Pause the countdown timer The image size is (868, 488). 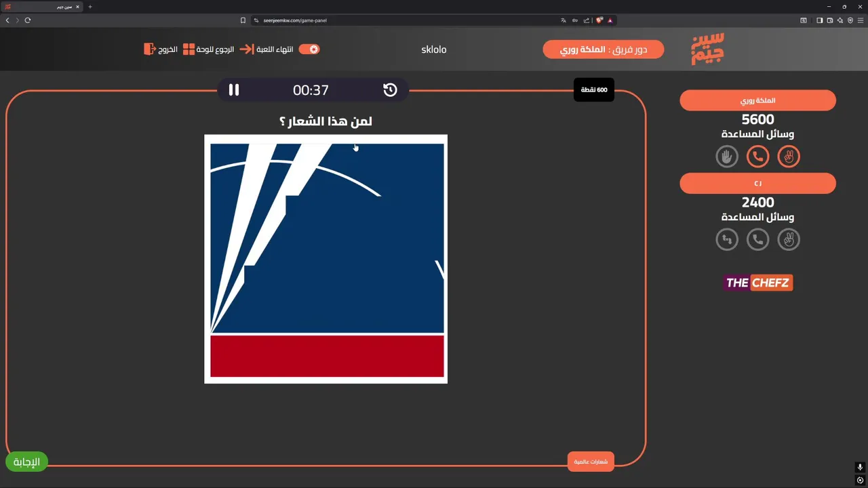pos(234,89)
